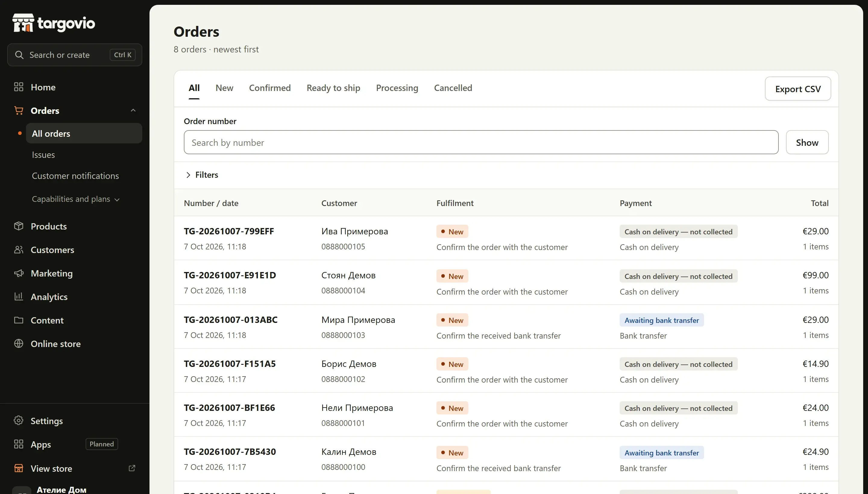Click customer name Стоян Демов
The image size is (868, 494).
pos(348,275)
